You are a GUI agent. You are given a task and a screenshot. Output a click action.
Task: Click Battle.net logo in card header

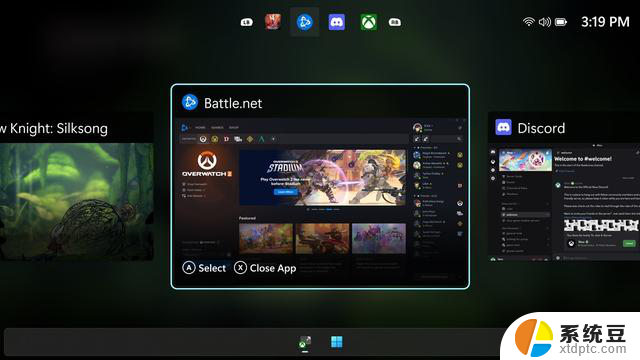[190, 102]
